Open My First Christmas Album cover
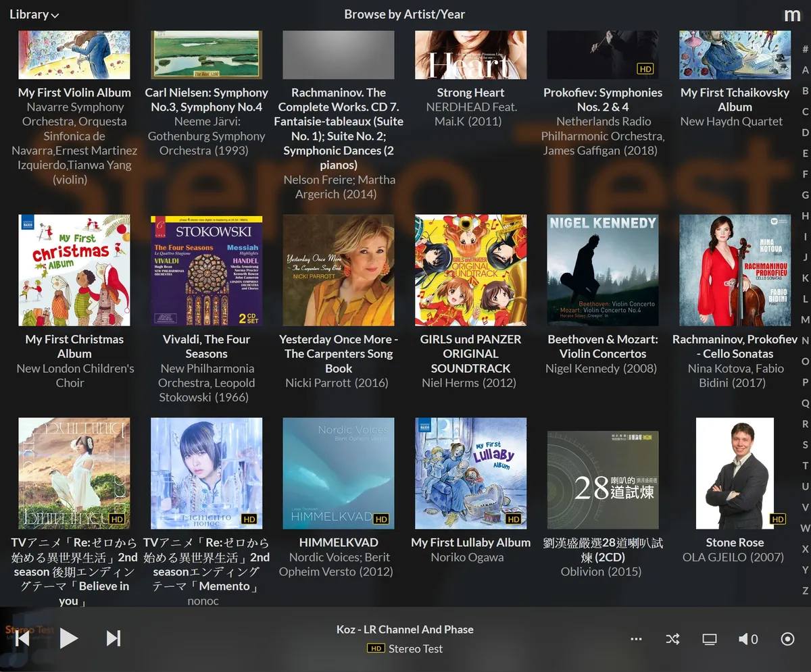The width and height of the screenshot is (811, 672). [x=74, y=270]
